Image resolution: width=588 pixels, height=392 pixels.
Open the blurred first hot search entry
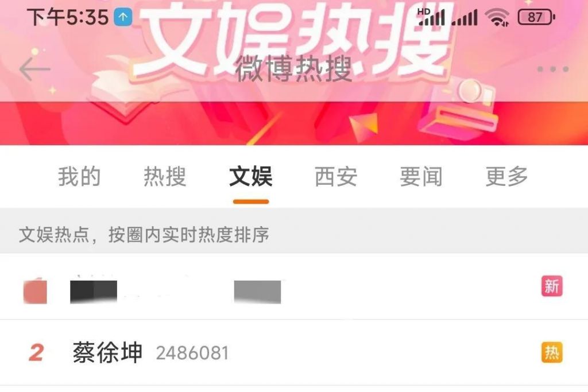click(294, 287)
